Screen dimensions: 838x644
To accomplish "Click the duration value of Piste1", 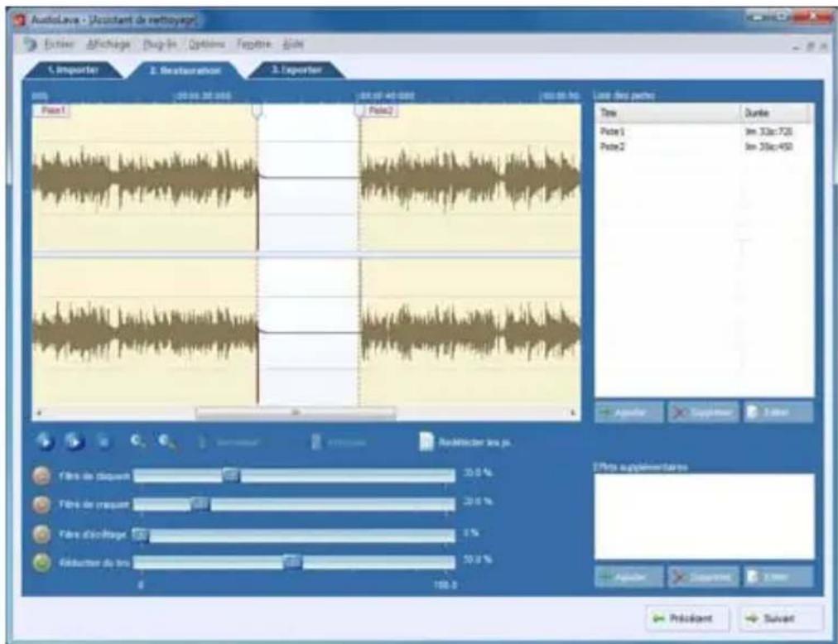I will click(x=768, y=132).
